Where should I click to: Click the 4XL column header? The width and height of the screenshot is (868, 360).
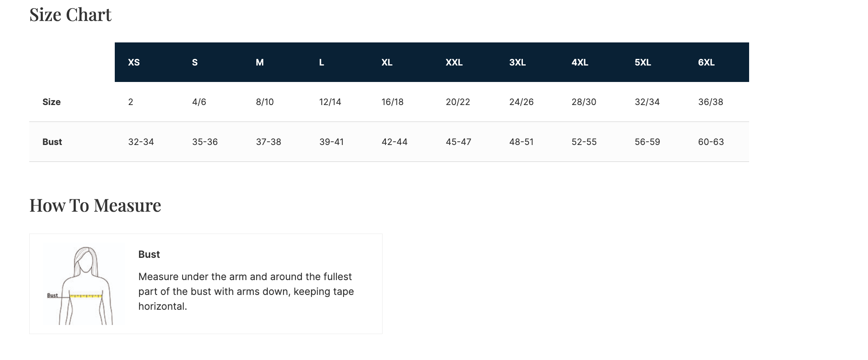pos(580,62)
